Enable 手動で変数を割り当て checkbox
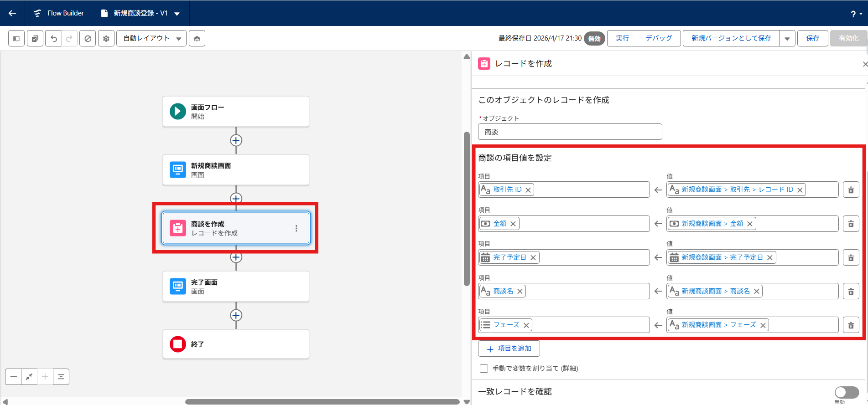This screenshot has height=405, width=868. coord(484,368)
